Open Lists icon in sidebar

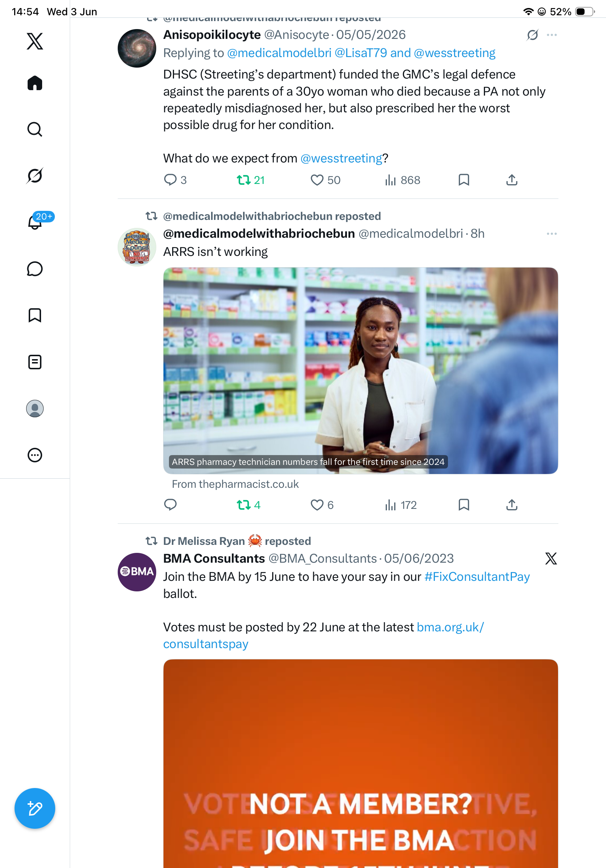[x=35, y=362]
